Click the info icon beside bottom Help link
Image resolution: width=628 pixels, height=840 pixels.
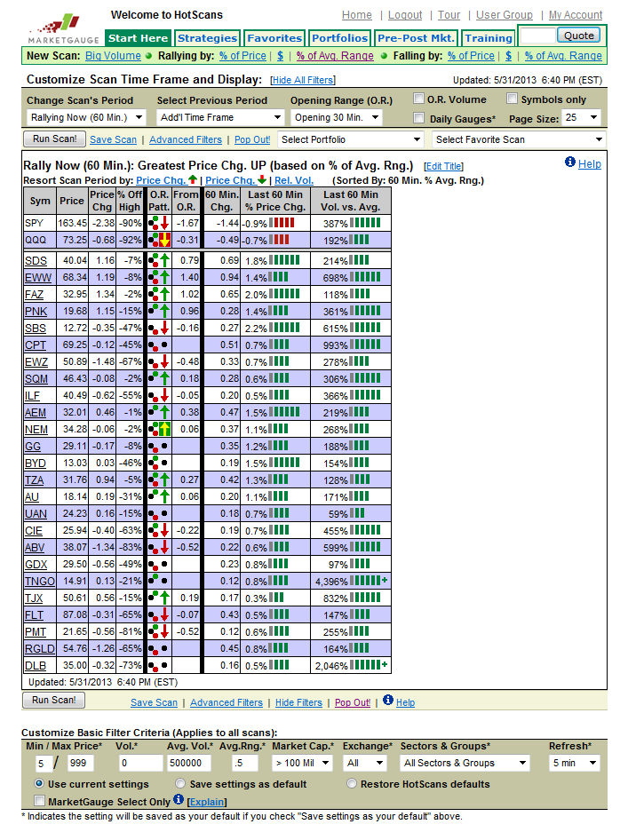(x=386, y=701)
